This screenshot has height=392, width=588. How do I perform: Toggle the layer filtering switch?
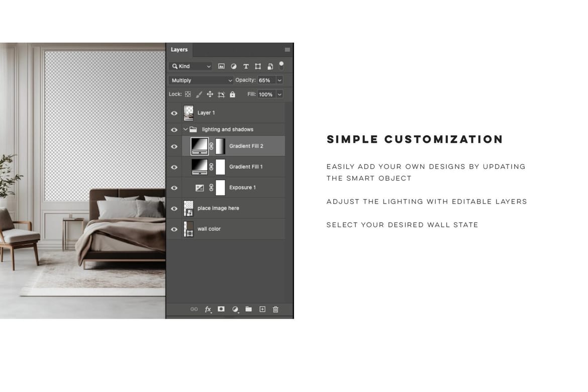pos(281,66)
